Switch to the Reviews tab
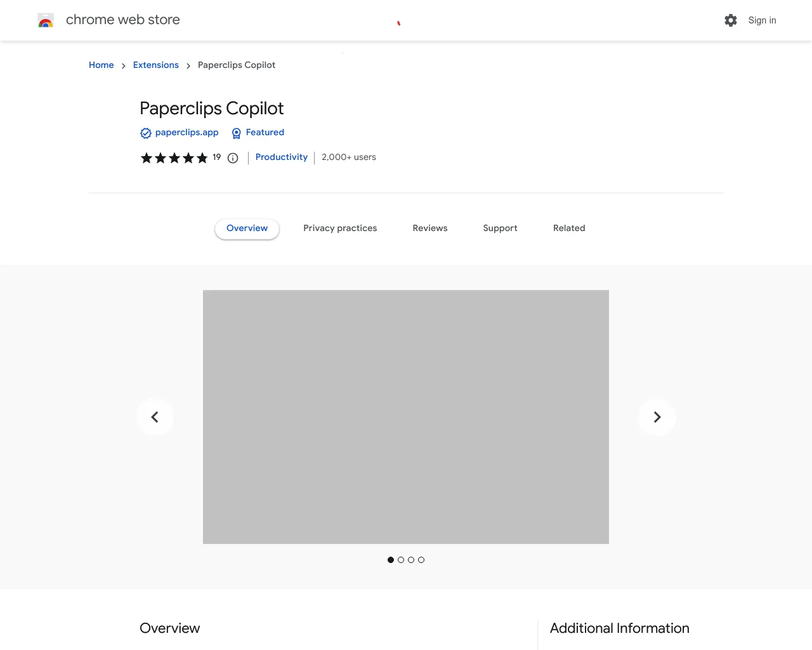This screenshot has width=812, height=650. 429,228
